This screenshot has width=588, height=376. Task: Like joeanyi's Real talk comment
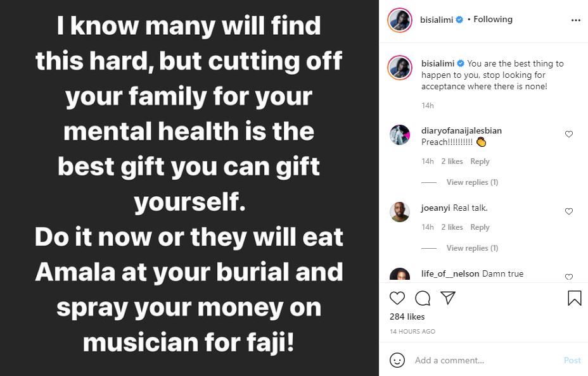point(568,211)
